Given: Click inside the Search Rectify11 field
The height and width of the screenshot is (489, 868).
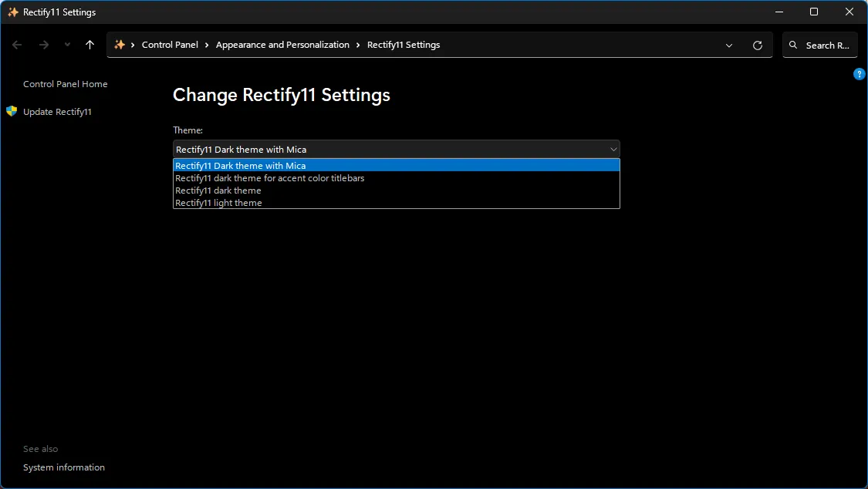Looking at the screenshot, I should (x=826, y=45).
